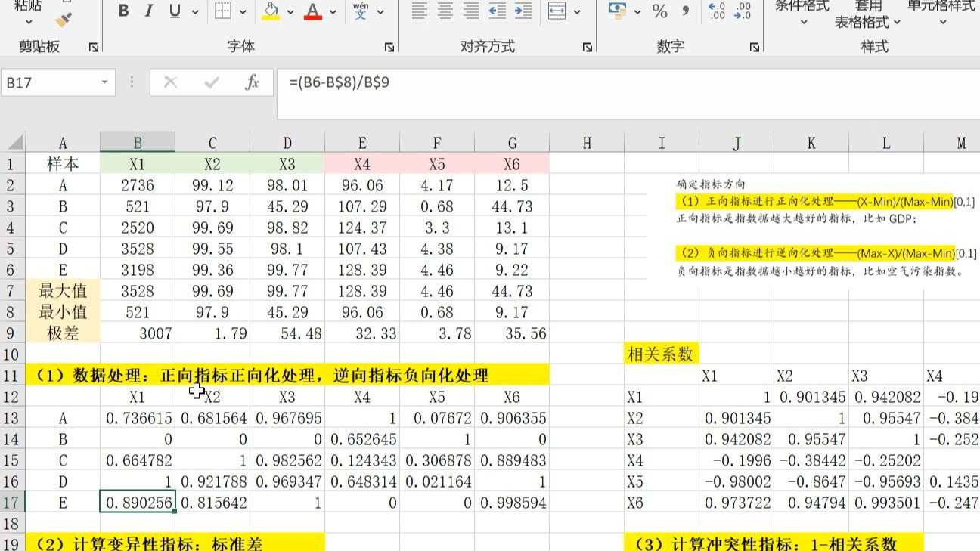The width and height of the screenshot is (980, 551).
Task: Click the 相关系数 heading cell
Action: click(662, 354)
